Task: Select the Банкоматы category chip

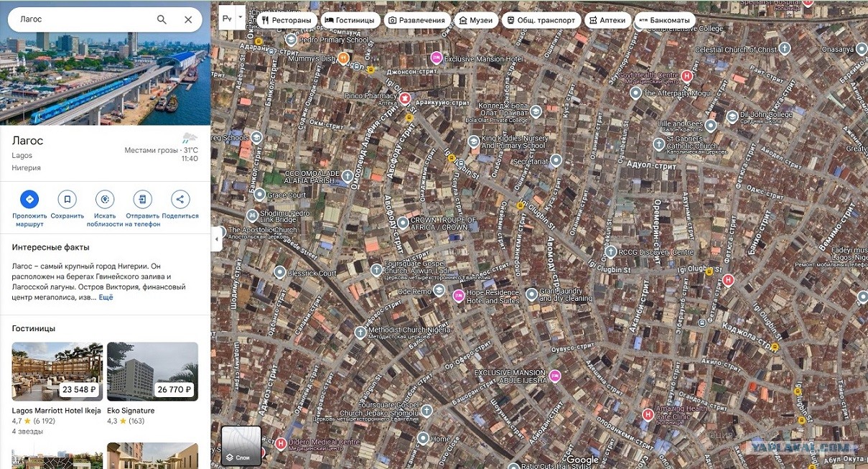Action: (664, 20)
